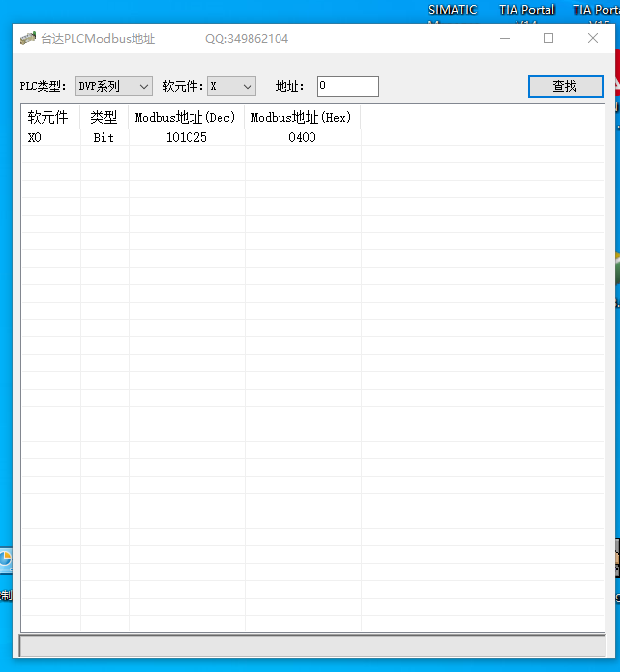Click the TIA Portal V14 desktop shortcut
Image resolution: width=620 pixels, height=672 pixels.
pyautogui.click(x=527, y=11)
